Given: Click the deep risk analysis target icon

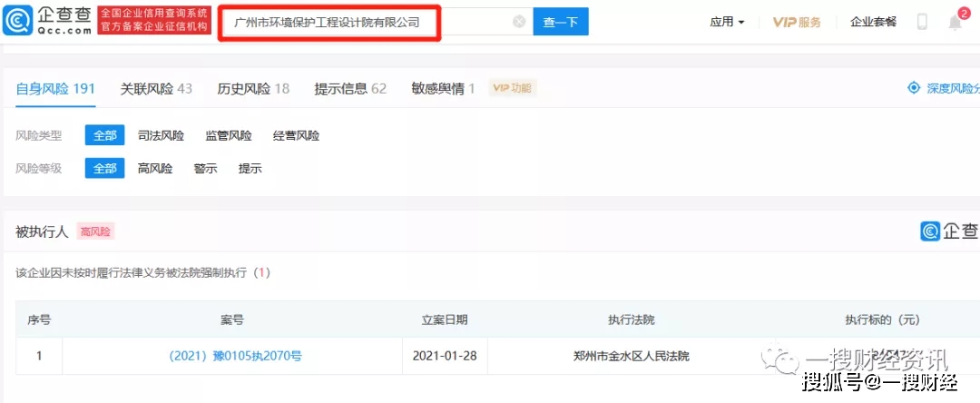Looking at the screenshot, I should tap(914, 88).
